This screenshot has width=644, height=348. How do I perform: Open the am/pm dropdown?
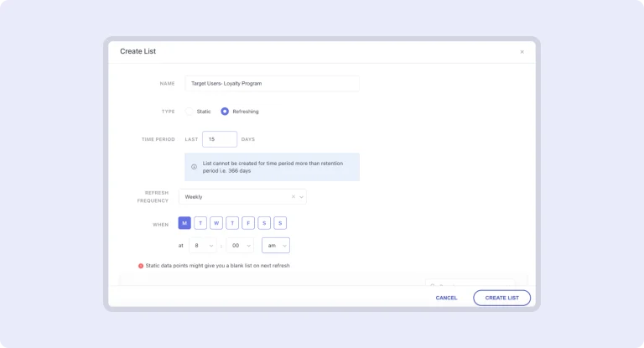tap(275, 246)
